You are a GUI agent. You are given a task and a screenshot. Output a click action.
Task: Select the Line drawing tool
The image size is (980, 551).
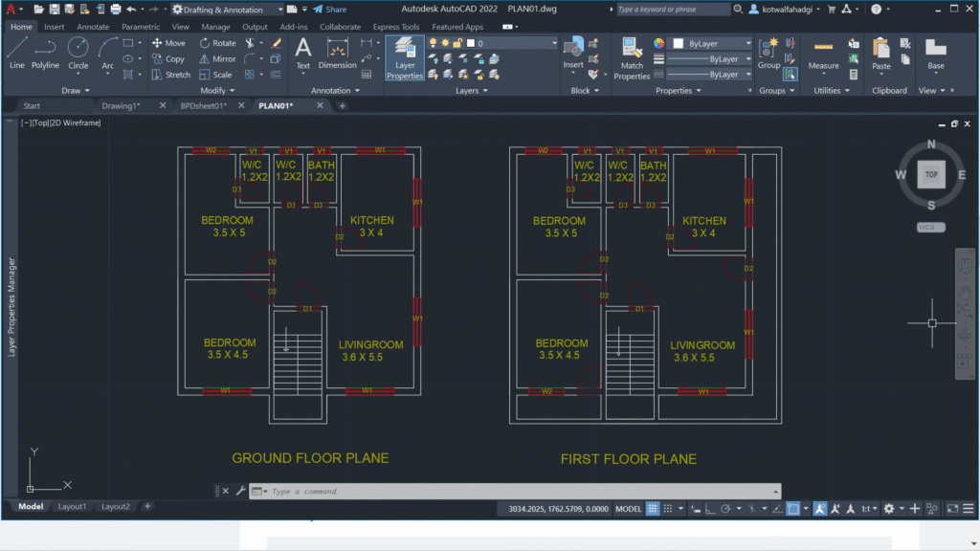coord(17,54)
